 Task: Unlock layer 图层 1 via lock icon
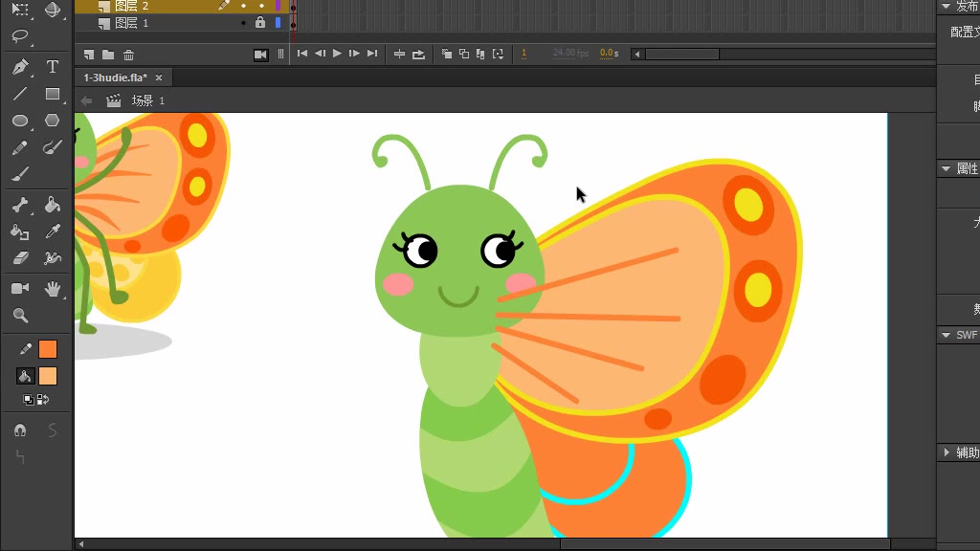259,22
